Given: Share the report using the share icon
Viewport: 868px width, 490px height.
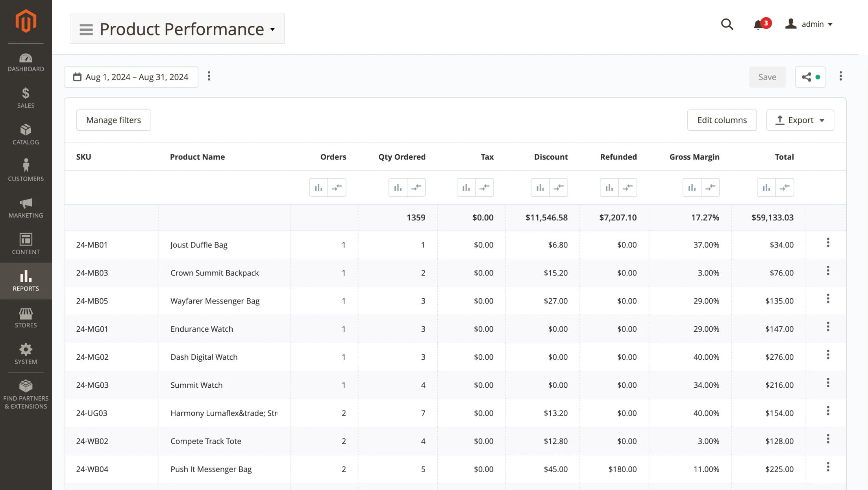Looking at the screenshot, I should tap(807, 77).
